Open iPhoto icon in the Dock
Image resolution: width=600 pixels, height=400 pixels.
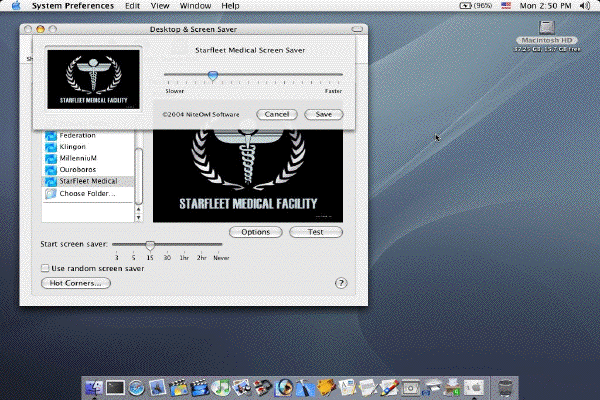pos(241,388)
